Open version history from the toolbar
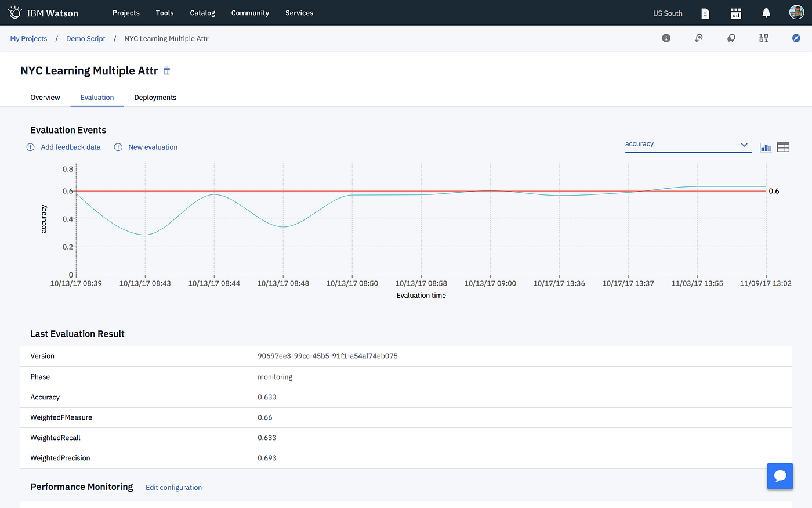812x508 pixels. [x=698, y=38]
